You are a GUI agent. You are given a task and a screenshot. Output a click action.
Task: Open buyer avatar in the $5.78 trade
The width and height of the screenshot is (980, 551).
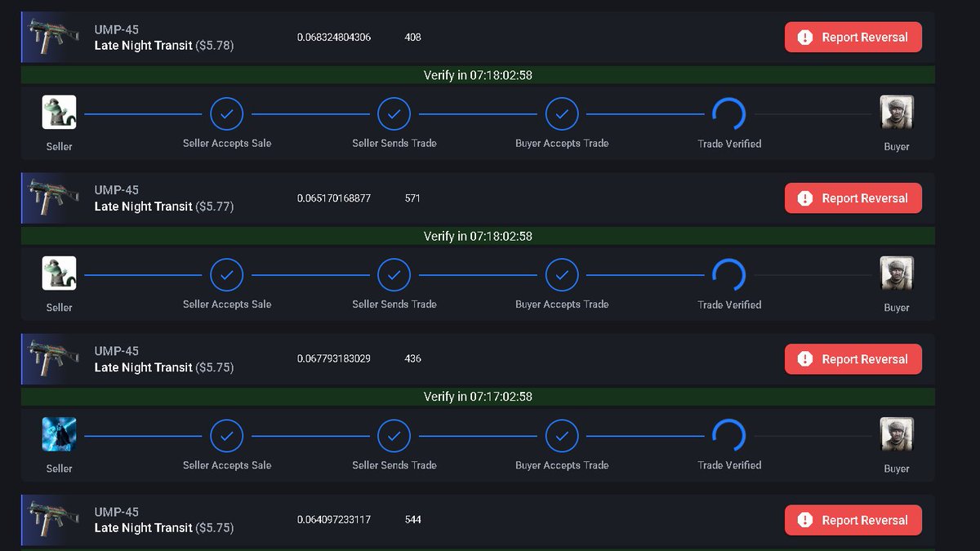tap(897, 113)
